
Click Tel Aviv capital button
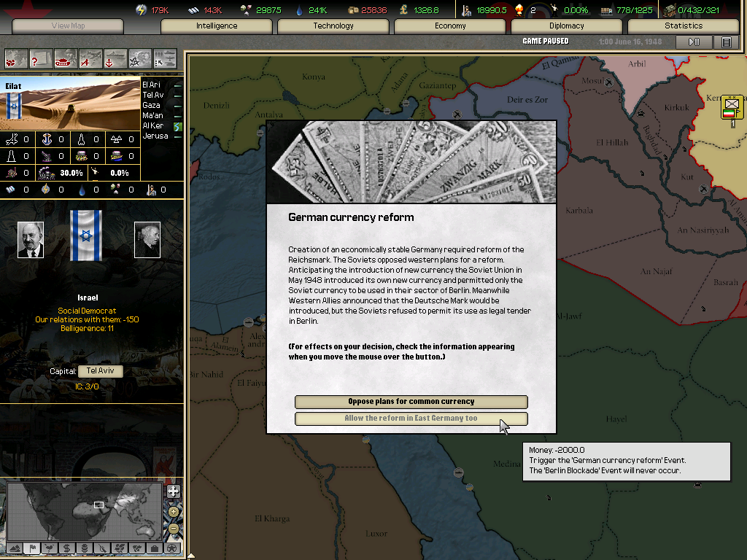tap(100, 371)
